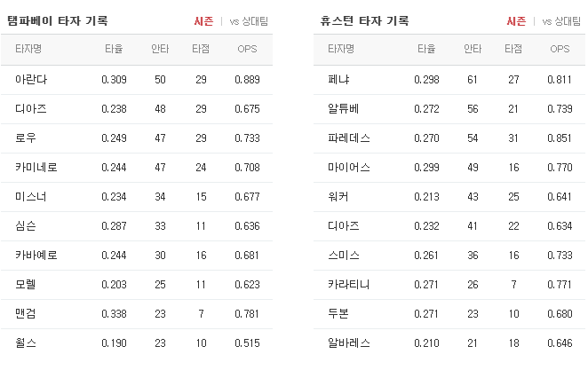588x370 pixels.
Task: Select the 카미네로 row
Action: coord(137,168)
